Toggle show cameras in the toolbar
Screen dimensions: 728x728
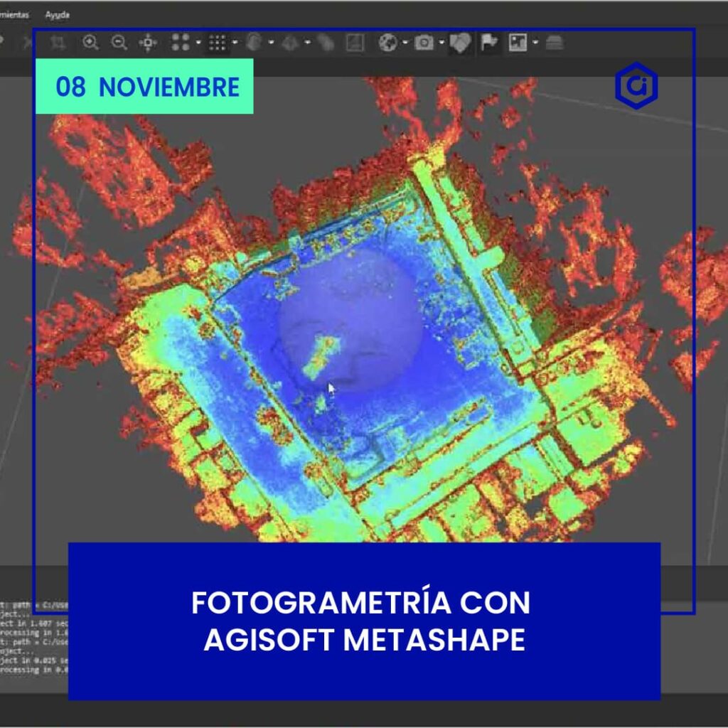(424, 43)
